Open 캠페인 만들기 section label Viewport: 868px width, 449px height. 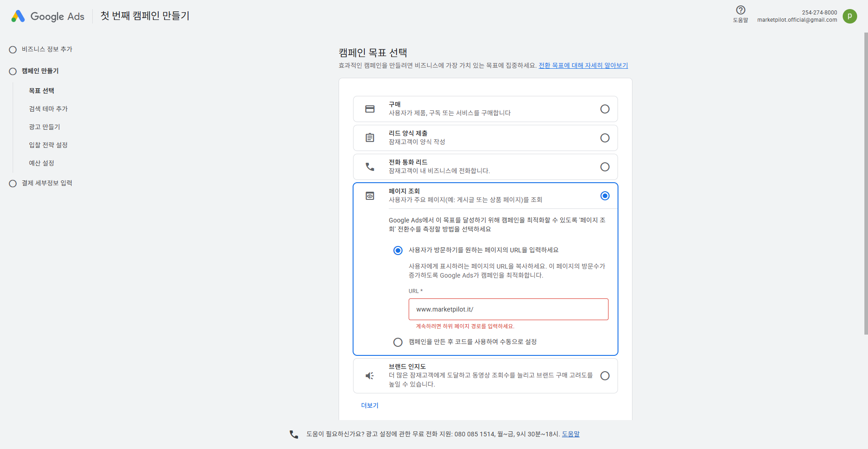[x=40, y=71]
